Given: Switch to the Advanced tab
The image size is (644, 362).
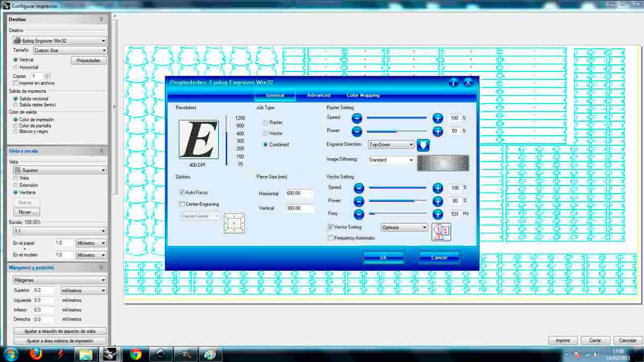Looking at the screenshot, I should [319, 95].
